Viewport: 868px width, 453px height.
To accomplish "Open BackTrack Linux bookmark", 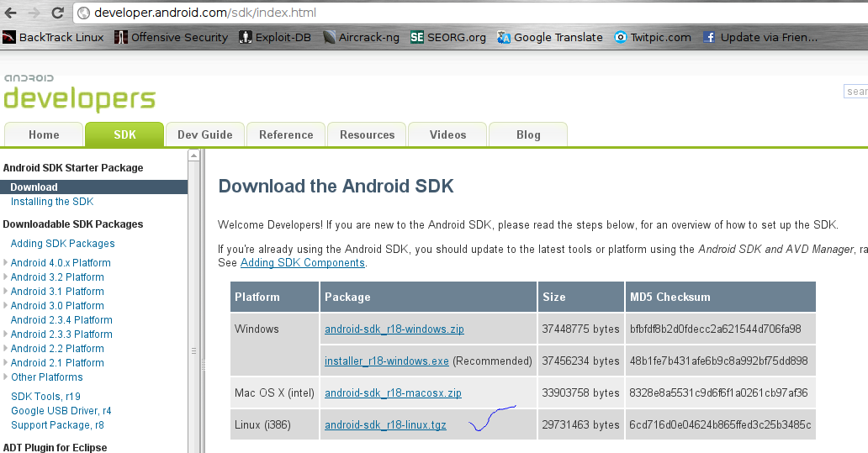I will pos(53,37).
